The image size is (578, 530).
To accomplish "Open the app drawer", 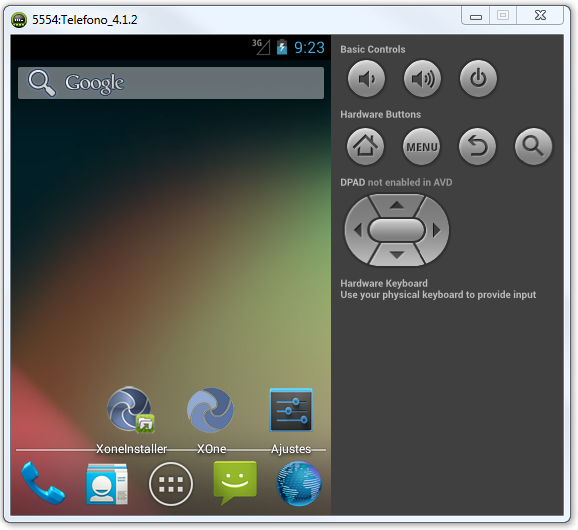I will coord(171,484).
